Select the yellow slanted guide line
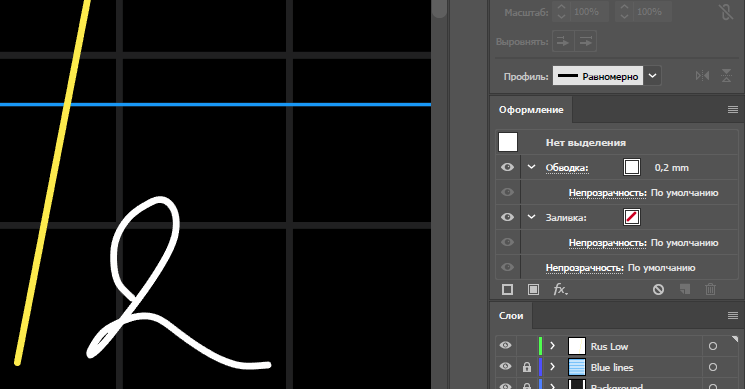The height and width of the screenshot is (389, 745). click(52, 182)
